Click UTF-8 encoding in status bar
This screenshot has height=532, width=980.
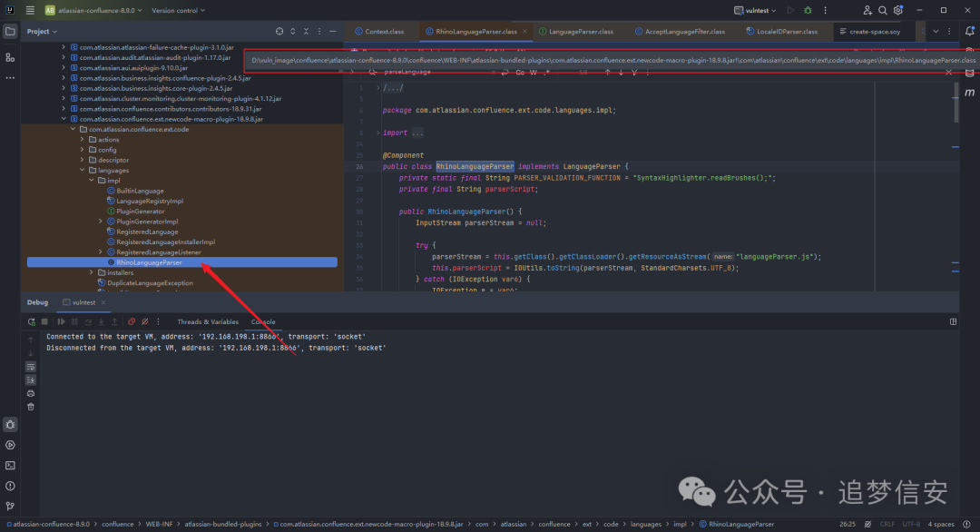[x=911, y=525]
